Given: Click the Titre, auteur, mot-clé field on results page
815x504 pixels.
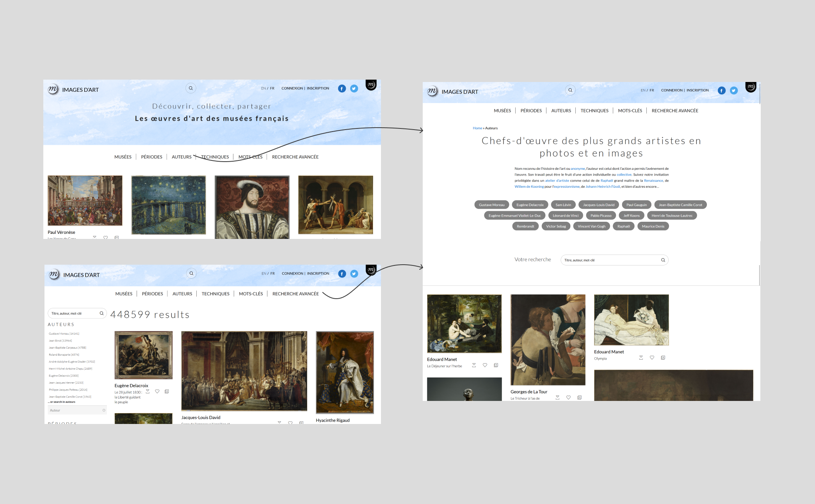Looking at the screenshot, I should point(77,313).
